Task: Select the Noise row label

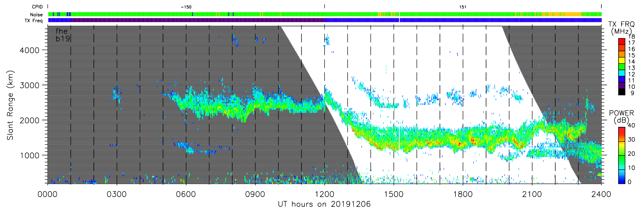Action: [x=36, y=15]
